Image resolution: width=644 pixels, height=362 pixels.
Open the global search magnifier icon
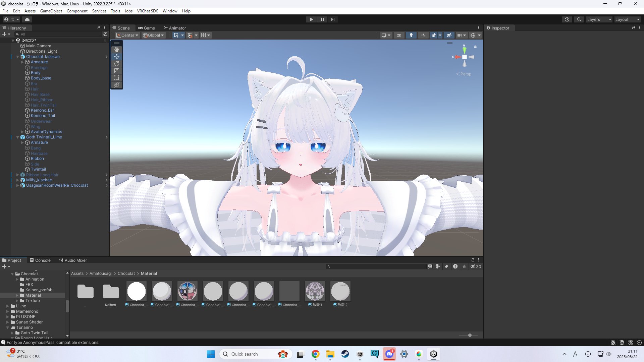579,19
